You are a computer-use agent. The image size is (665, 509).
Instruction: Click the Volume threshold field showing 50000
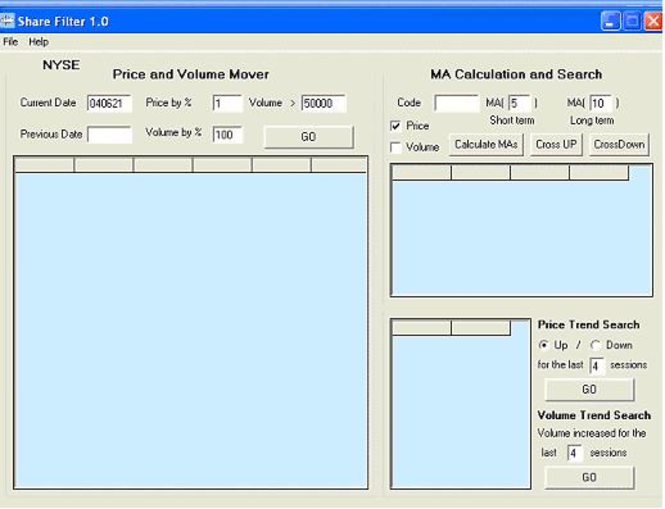pos(323,103)
